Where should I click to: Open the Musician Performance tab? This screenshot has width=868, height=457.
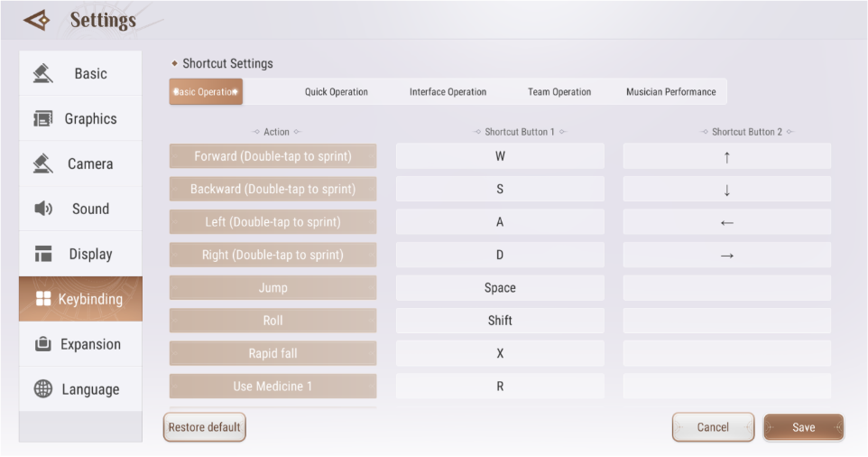(671, 92)
